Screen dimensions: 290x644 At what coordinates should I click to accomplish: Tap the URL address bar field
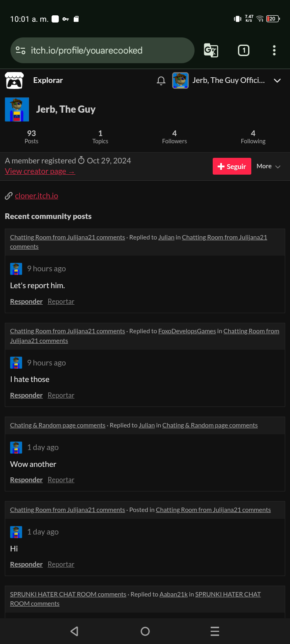pos(102,50)
